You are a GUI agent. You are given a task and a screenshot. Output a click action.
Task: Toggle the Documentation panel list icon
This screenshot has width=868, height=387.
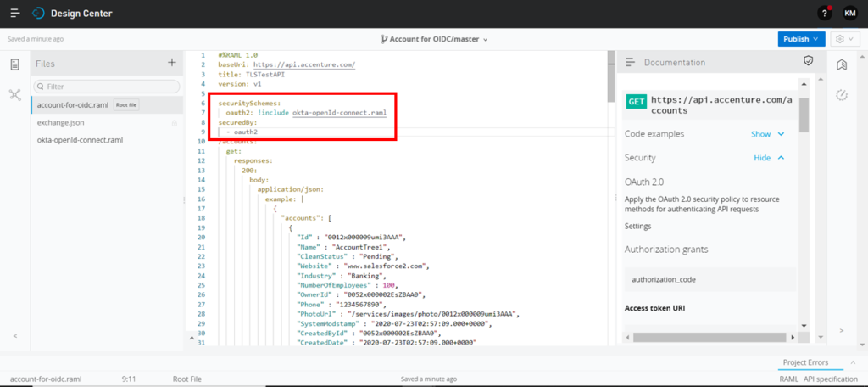(631, 63)
